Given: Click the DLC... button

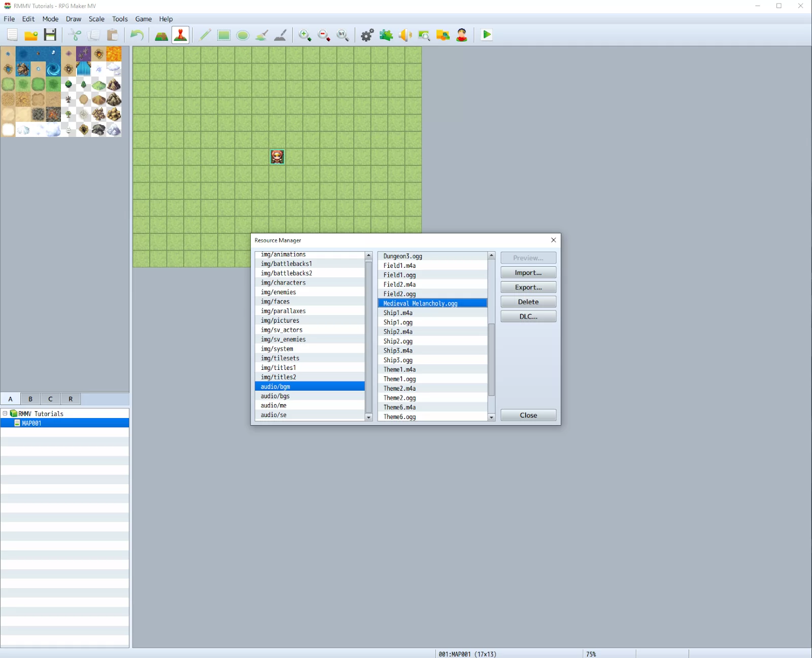Looking at the screenshot, I should pyautogui.click(x=528, y=317).
